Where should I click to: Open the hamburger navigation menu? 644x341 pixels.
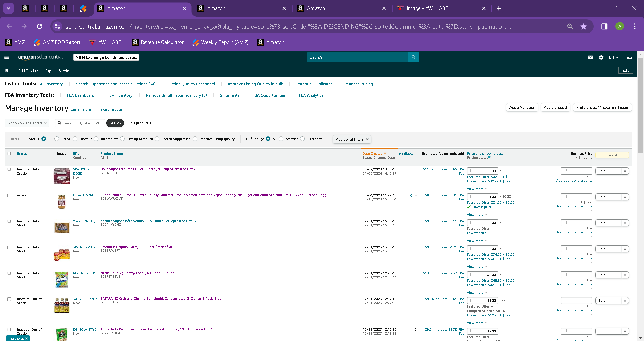coord(6,57)
